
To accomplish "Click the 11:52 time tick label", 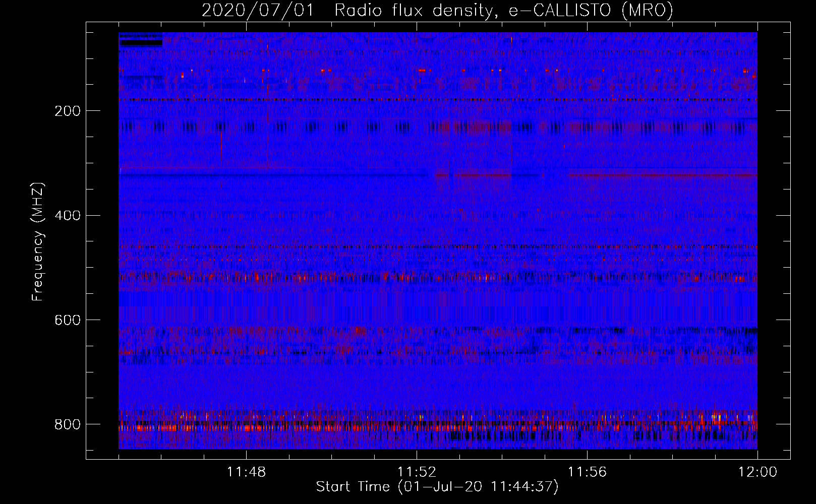I will pyautogui.click(x=417, y=472).
